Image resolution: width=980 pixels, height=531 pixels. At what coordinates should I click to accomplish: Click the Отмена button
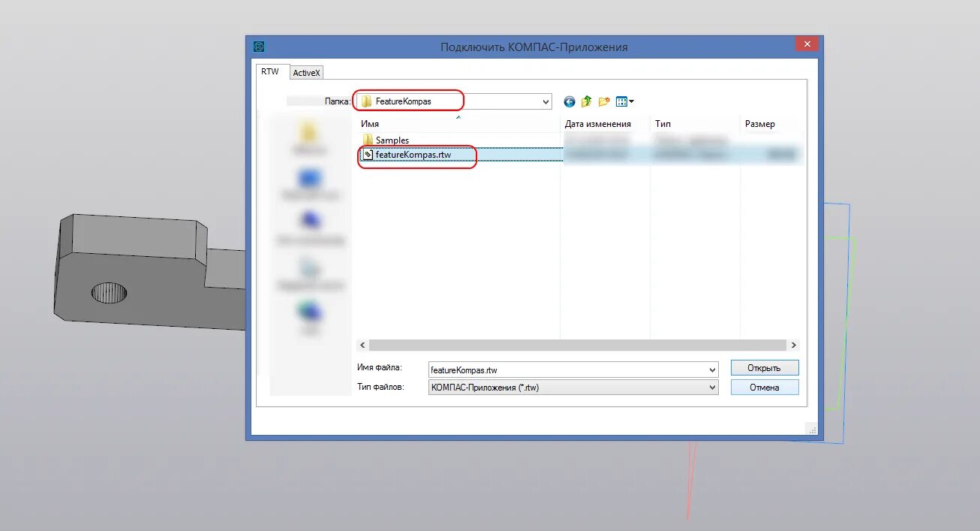tap(765, 388)
